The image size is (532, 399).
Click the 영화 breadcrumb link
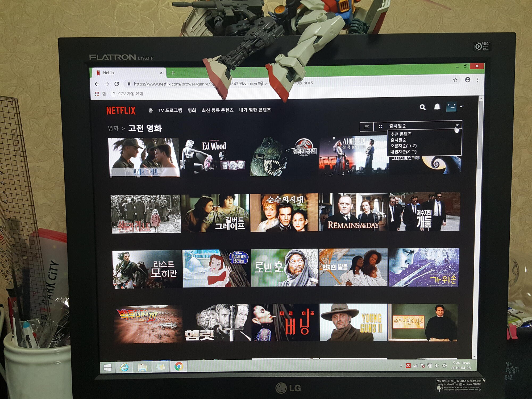point(113,128)
